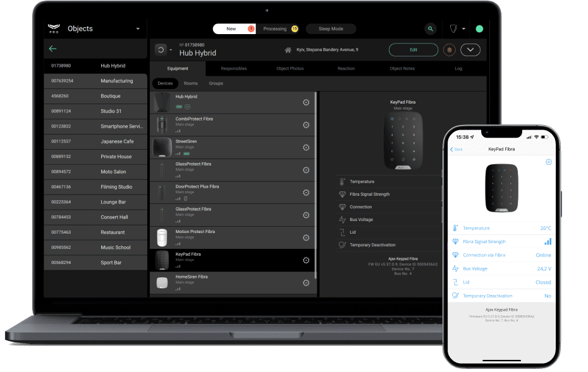Click the orange clipboard icon next to Edit
The height and width of the screenshot is (372, 588).
[450, 50]
